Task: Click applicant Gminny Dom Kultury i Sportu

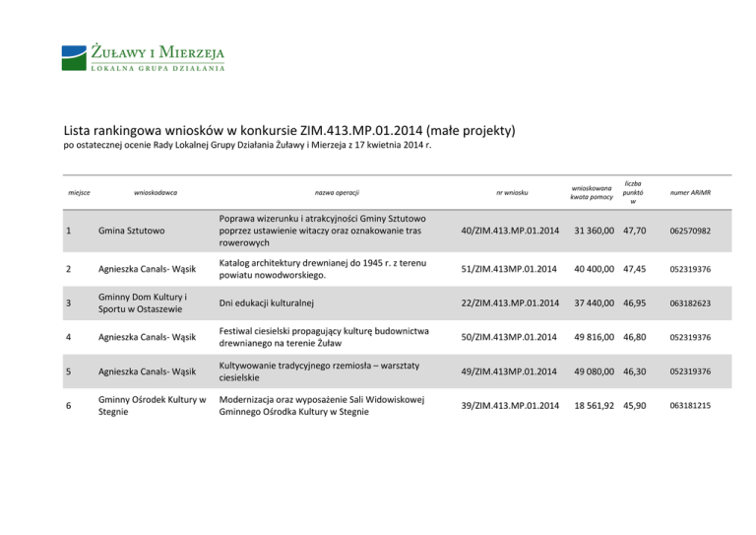Action: click(x=144, y=302)
